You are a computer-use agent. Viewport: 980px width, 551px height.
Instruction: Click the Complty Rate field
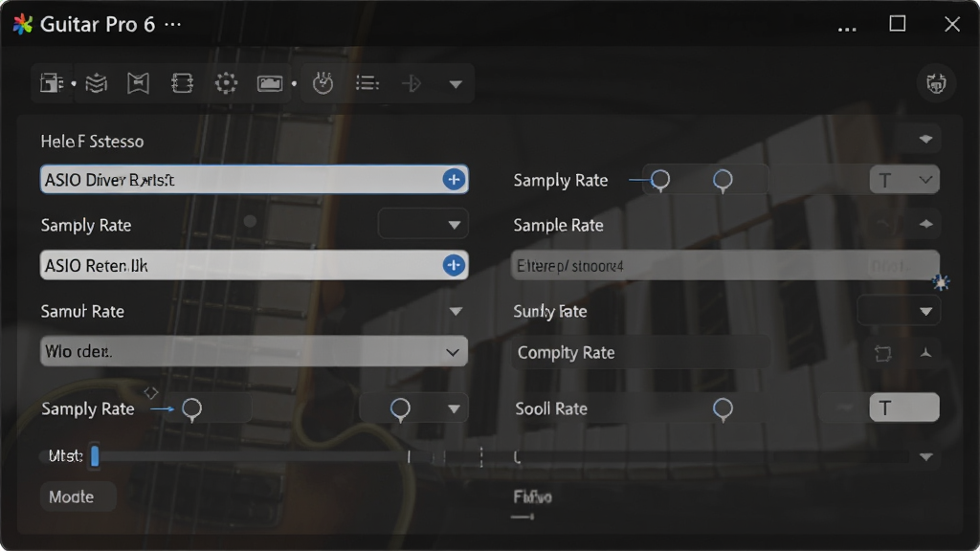[640, 353]
